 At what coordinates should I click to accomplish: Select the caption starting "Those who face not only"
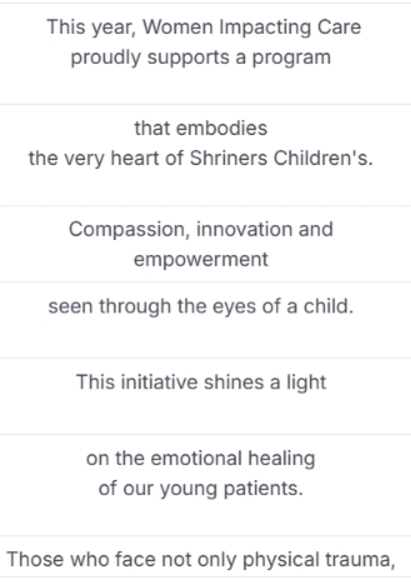click(x=201, y=559)
